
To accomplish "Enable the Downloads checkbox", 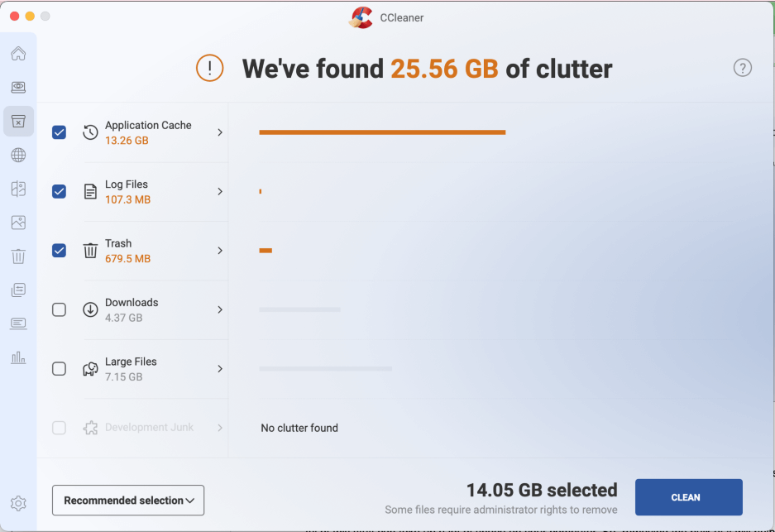I will tap(60, 309).
